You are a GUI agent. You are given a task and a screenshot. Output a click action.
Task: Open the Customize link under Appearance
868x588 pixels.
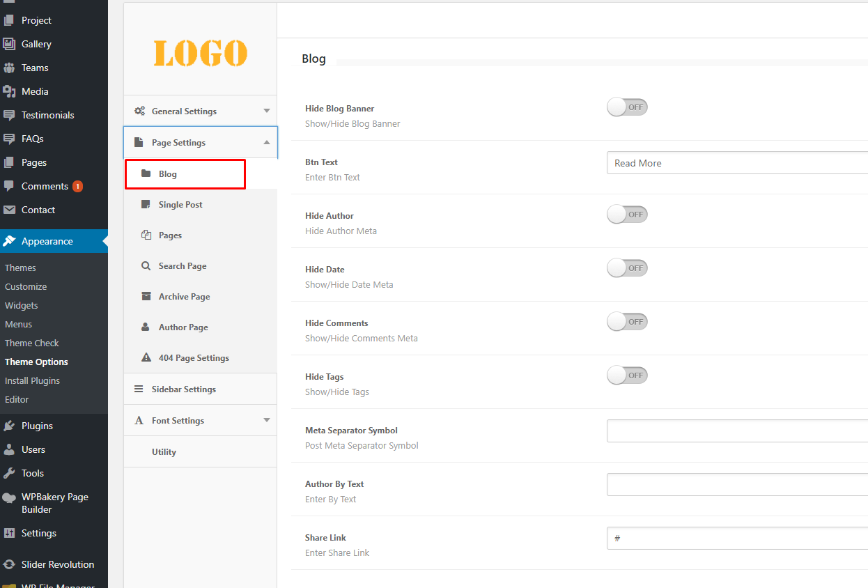(x=26, y=286)
